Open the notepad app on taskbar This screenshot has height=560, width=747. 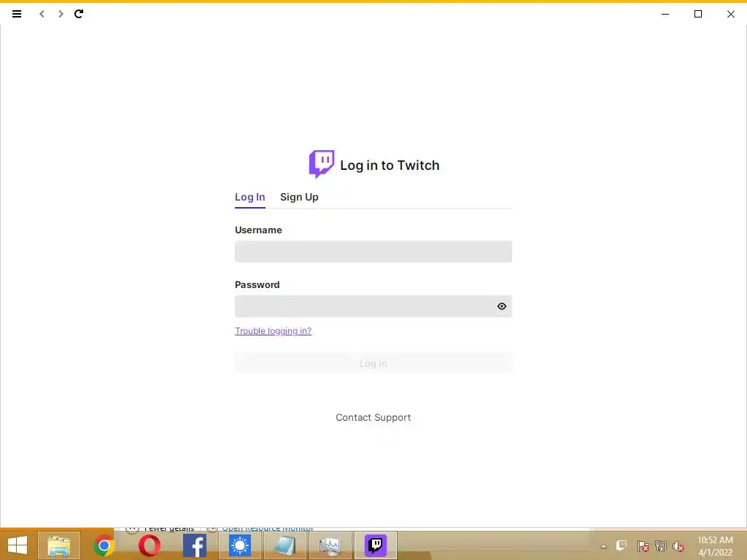[x=285, y=545]
